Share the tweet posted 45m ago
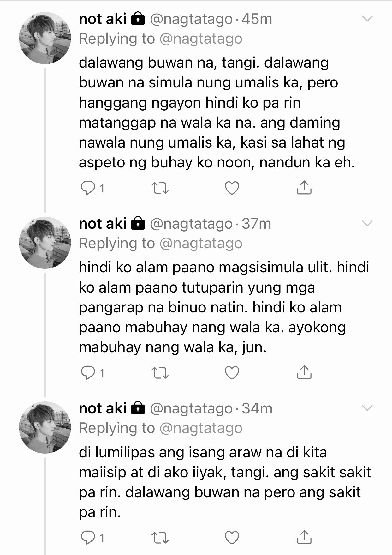 tap(304, 187)
